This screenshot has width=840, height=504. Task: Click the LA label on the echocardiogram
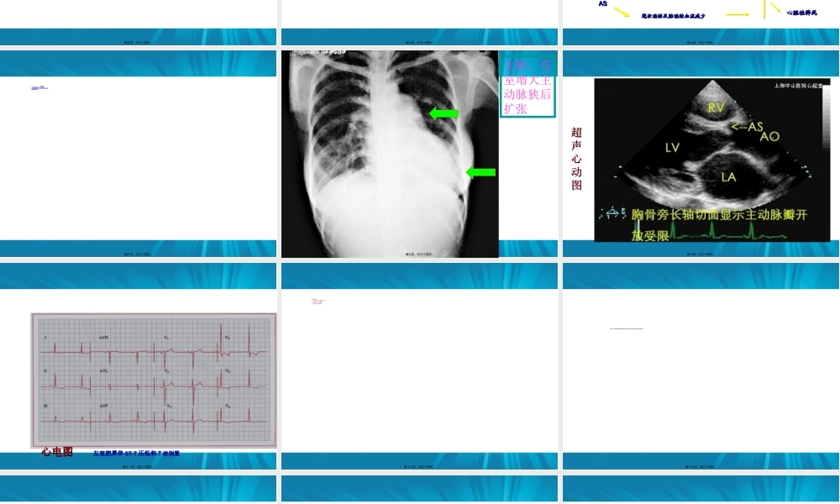point(728,176)
